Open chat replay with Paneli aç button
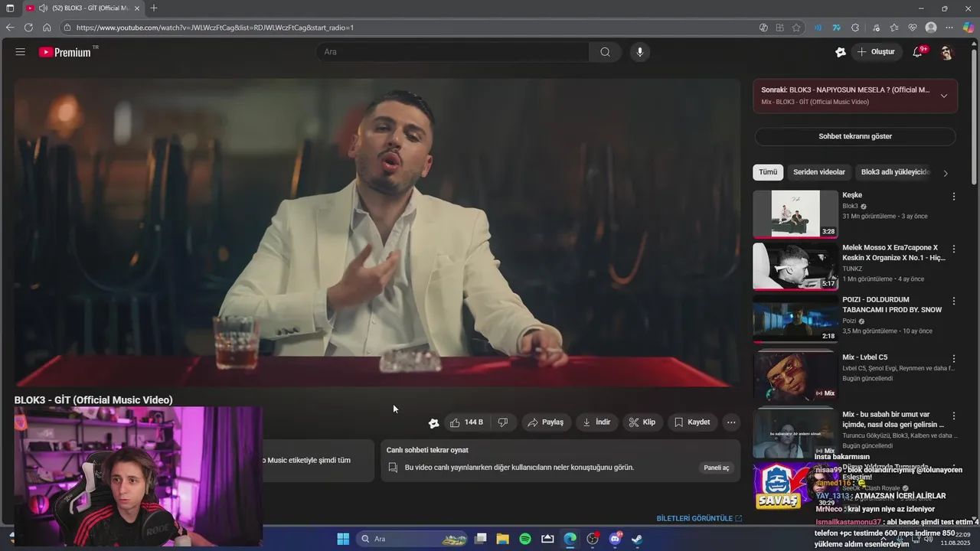Image resolution: width=980 pixels, height=551 pixels. (717, 468)
